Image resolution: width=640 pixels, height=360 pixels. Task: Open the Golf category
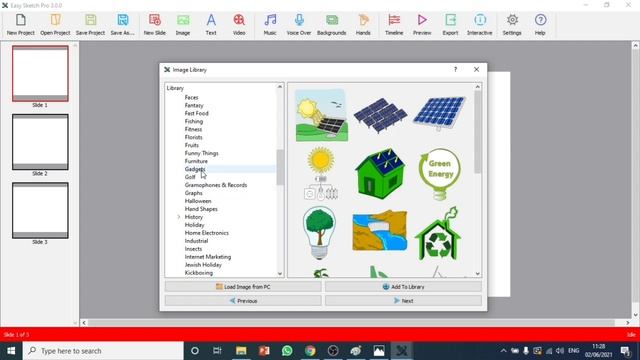click(x=190, y=177)
